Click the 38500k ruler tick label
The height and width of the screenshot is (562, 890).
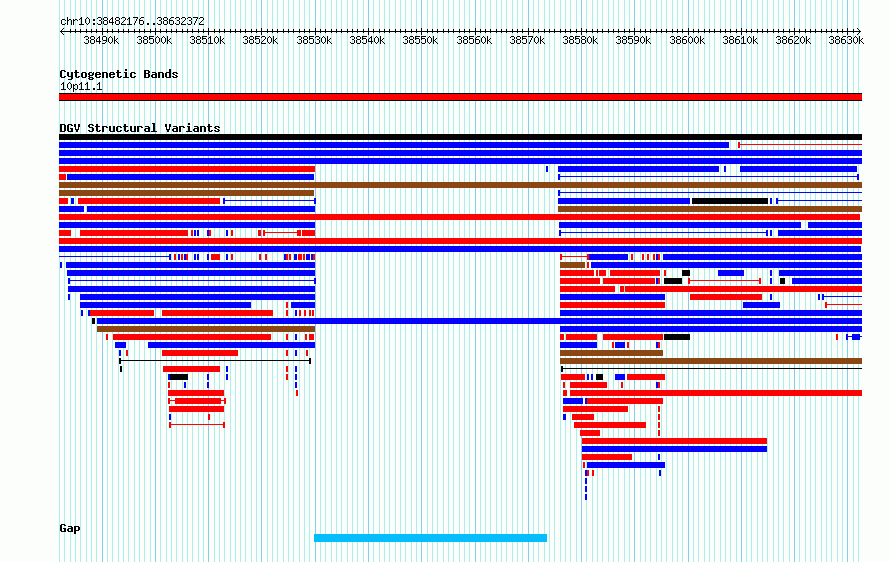[x=154, y=40]
